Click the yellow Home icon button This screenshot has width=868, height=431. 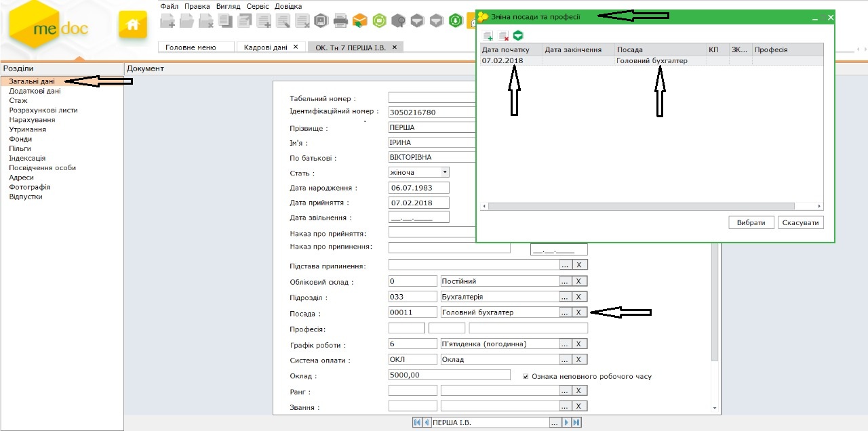[x=132, y=24]
